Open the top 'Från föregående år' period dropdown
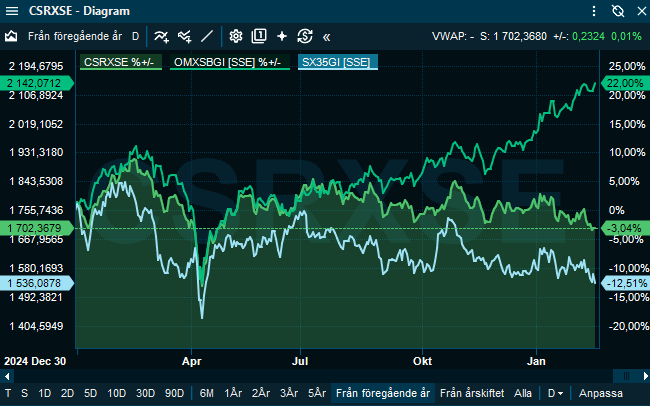 [x=75, y=36]
